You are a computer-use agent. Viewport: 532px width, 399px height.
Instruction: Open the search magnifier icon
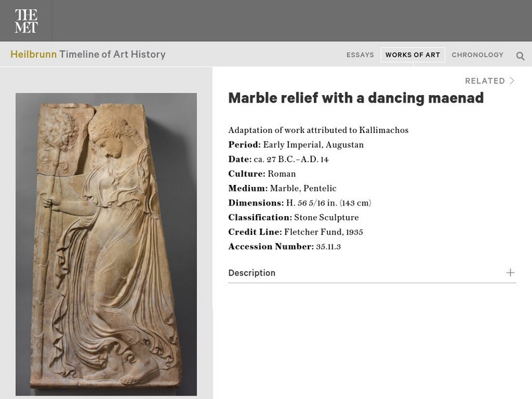pos(520,56)
